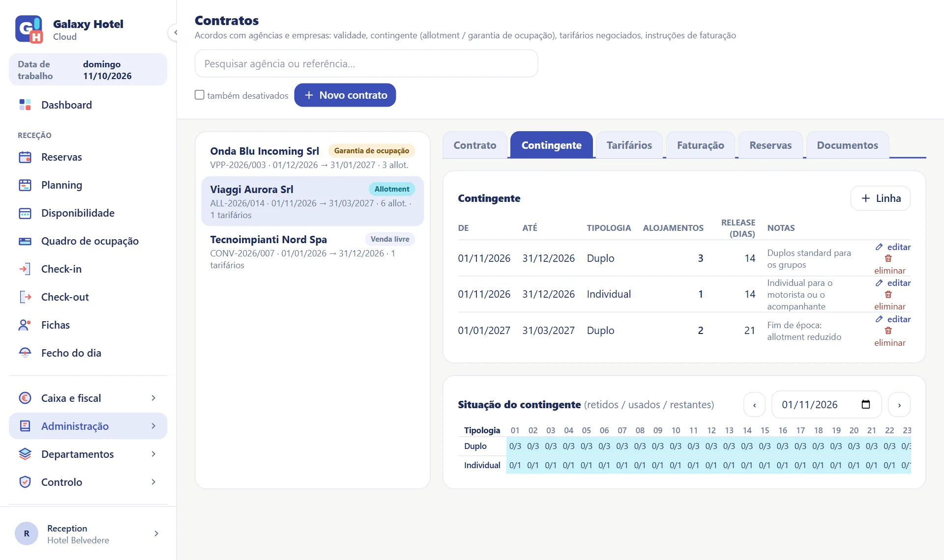Viewport: 944px width, 560px height.
Task: Click editar link for first Duplo row
Action: 893,247
